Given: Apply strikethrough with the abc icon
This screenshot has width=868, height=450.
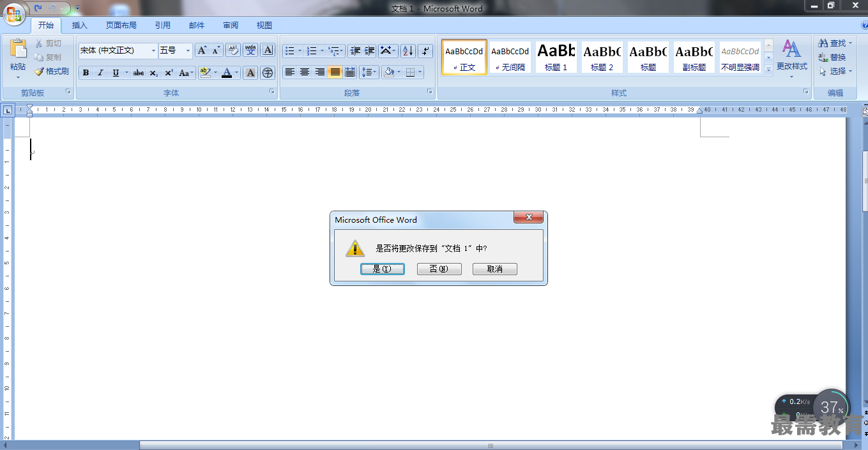Looking at the screenshot, I should [138, 73].
